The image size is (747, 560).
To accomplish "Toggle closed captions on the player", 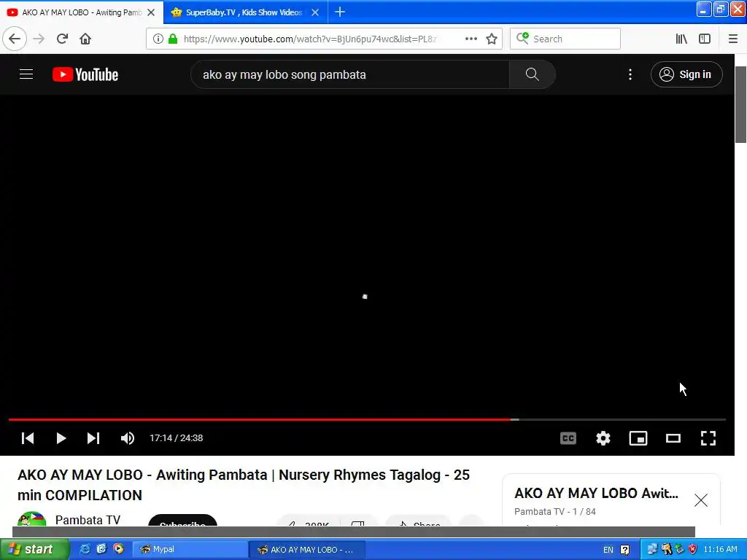I will (x=568, y=438).
